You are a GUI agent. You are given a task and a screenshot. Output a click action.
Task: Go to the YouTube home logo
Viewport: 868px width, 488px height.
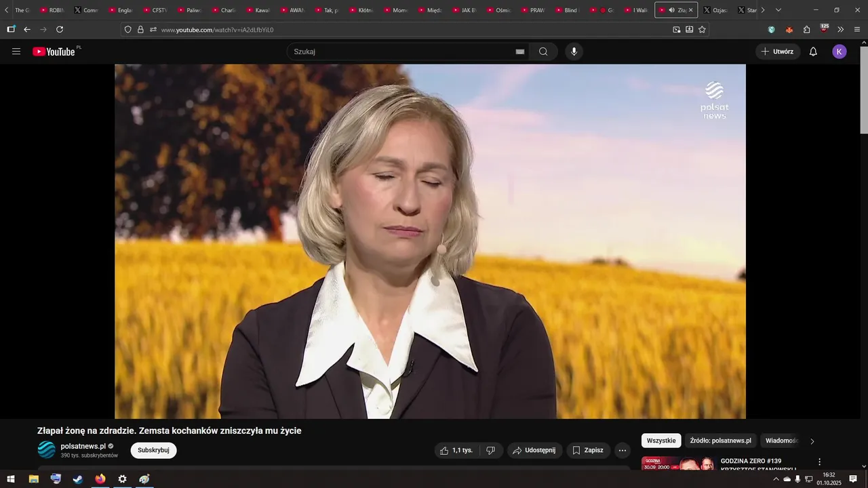click(54, 52)
